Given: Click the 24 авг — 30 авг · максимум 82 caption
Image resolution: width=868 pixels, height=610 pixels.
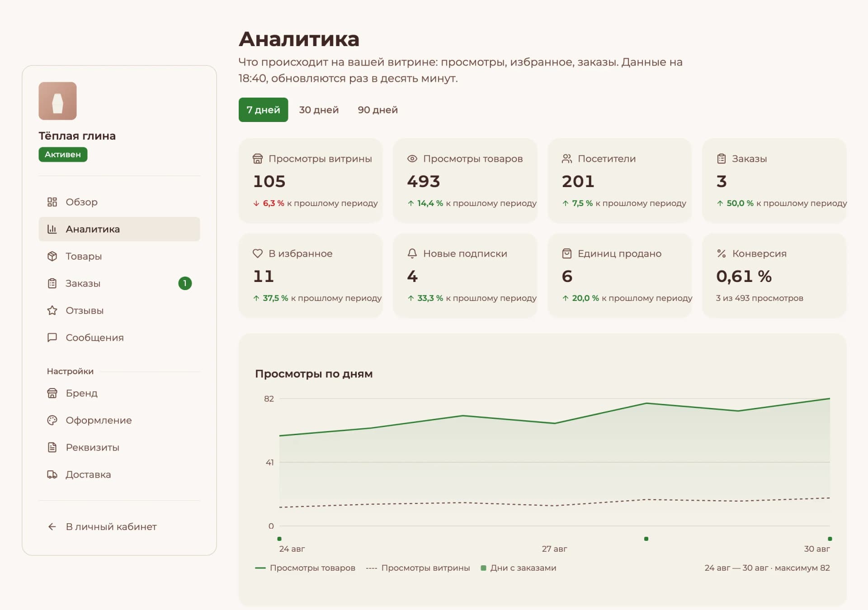Looking at the screenshot, I should [767, 568].
